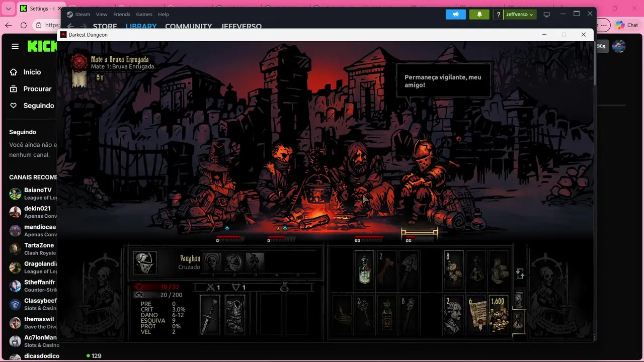Select the 1,600 gold coin pile
This screenshot has height=362, width=644.
tap(499, 315)
